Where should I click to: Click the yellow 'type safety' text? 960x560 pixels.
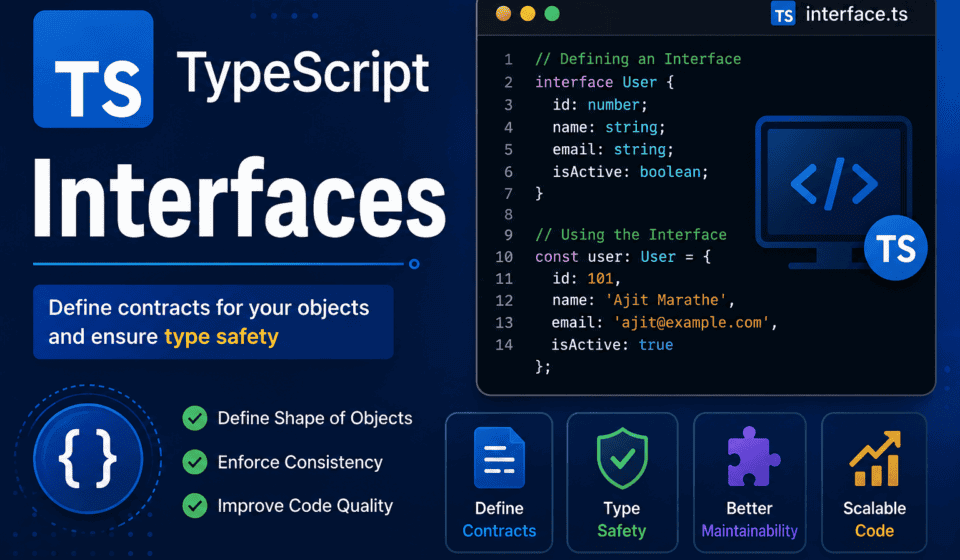(x=222, y=337)
